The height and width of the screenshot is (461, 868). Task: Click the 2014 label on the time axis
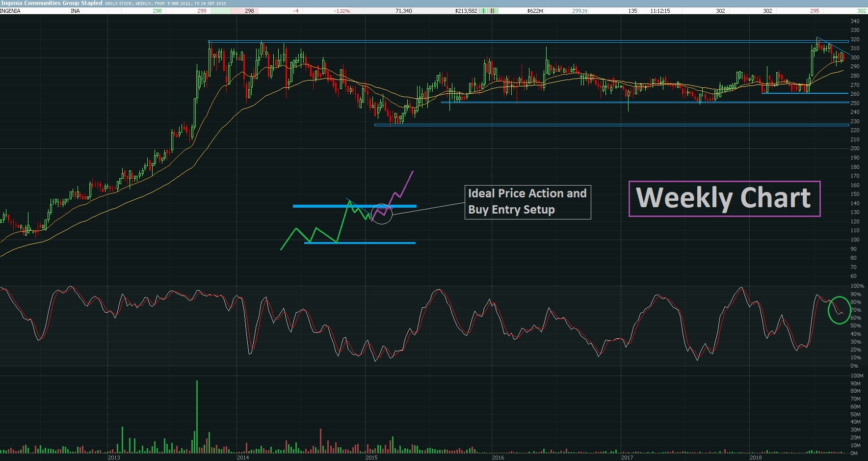click(x=242, y=458)
